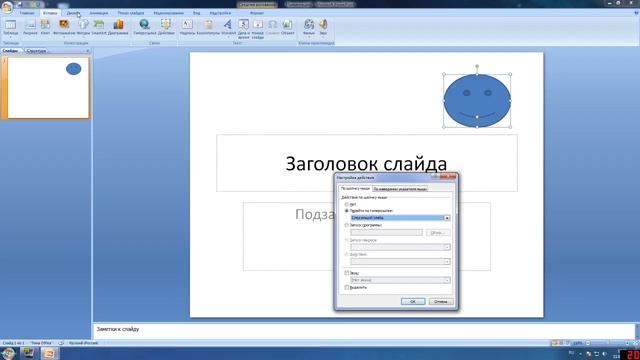Click the PowerPoint taskbar icon
This screenshot has width=640, height=360.
(49, 353)
